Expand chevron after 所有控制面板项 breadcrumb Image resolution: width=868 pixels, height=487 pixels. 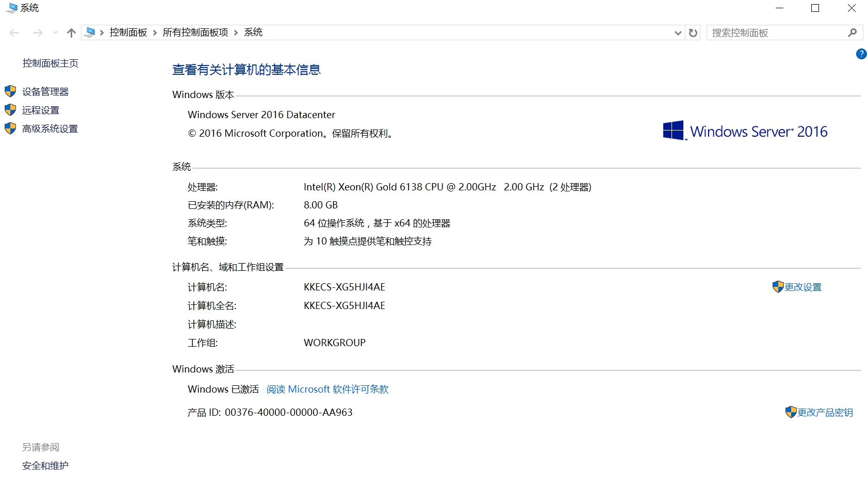point(236,33)
